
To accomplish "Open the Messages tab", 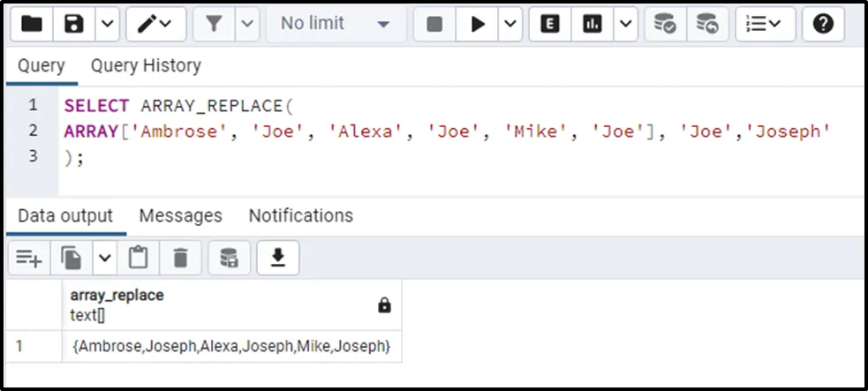I will [x=180, y=215].
